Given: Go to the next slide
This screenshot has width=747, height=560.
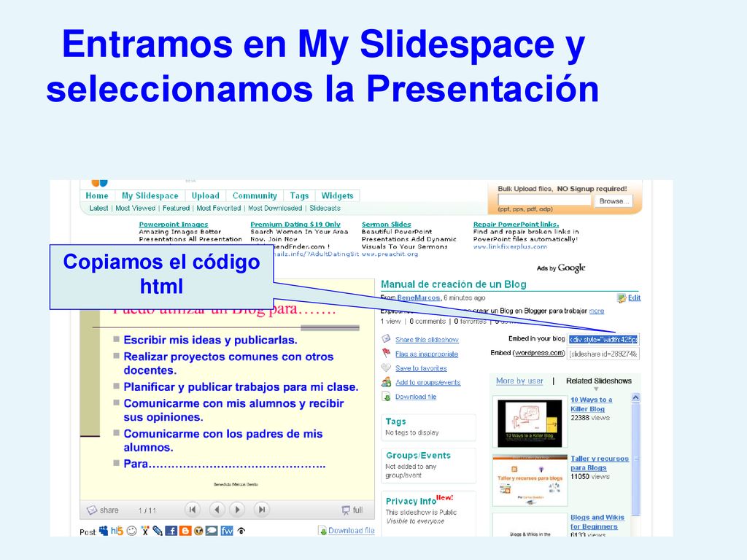Looking at the screenshot, I should coord(237,510).
